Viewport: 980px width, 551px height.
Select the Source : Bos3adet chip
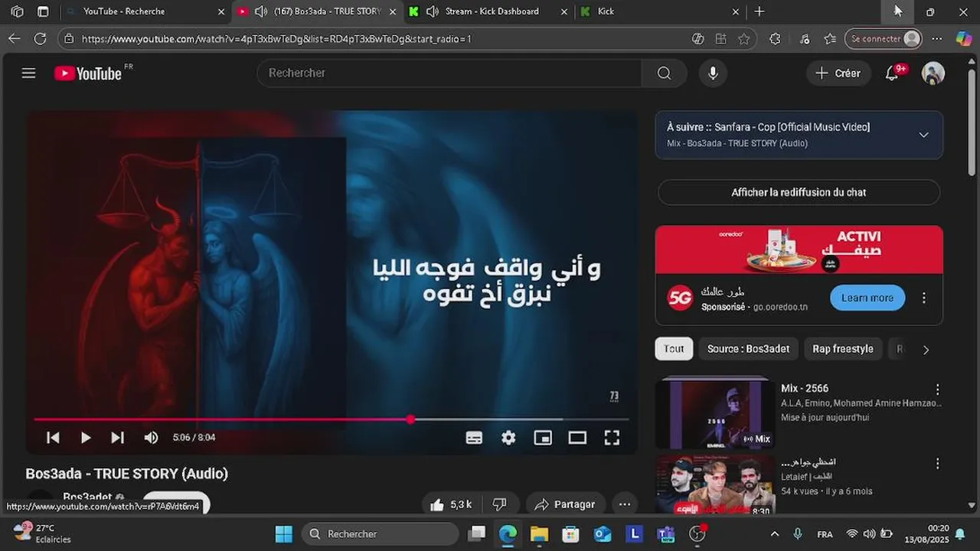pyautogui.click(x=748, y=349)
